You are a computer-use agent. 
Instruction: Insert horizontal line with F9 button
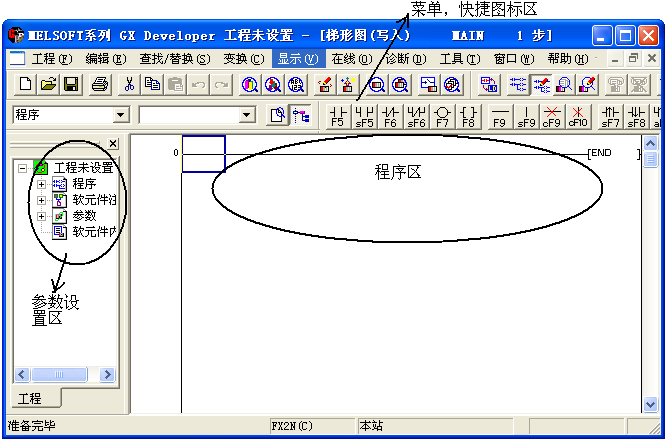(x=500, y=116)
